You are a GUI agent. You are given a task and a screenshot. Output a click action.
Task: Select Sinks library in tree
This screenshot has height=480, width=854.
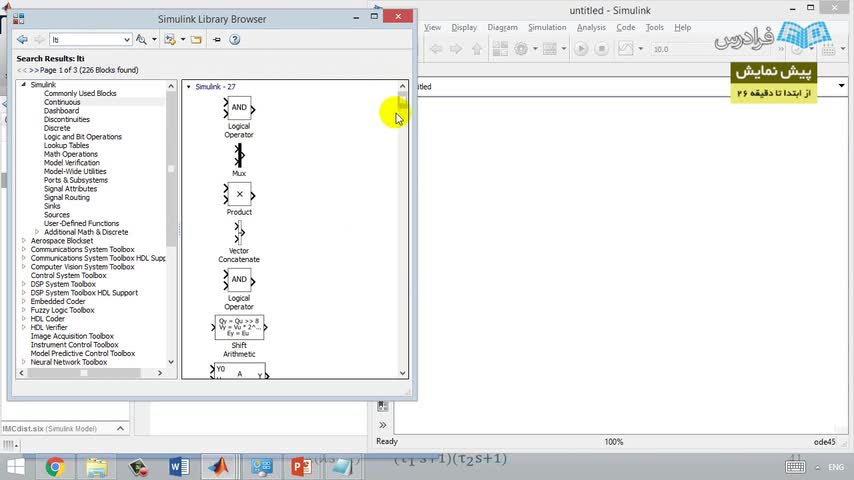52,206
